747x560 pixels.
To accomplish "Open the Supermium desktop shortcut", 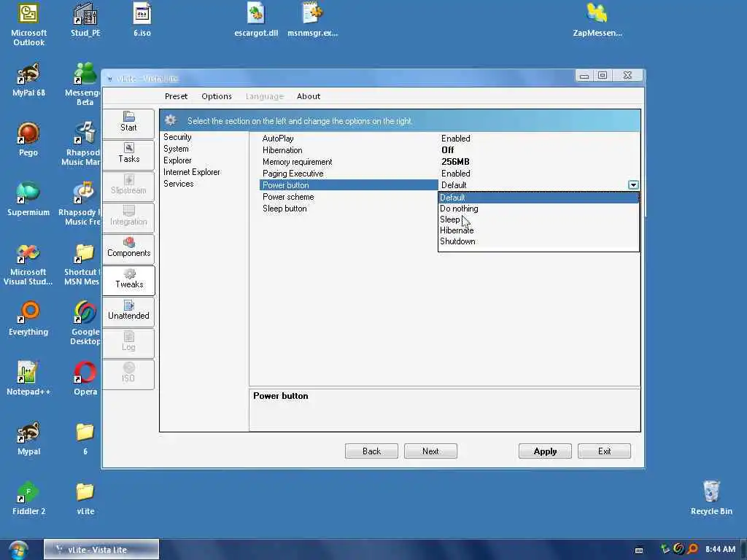I will click(28, 200).
